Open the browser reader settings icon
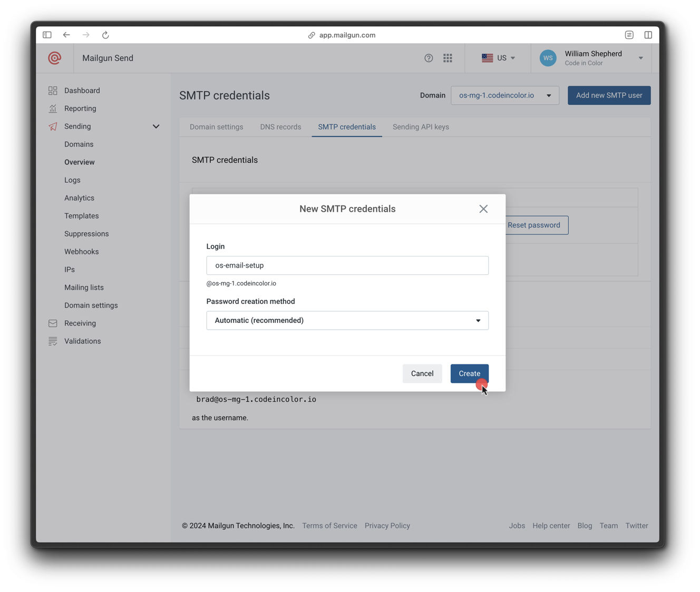 [x=629, y=35]
